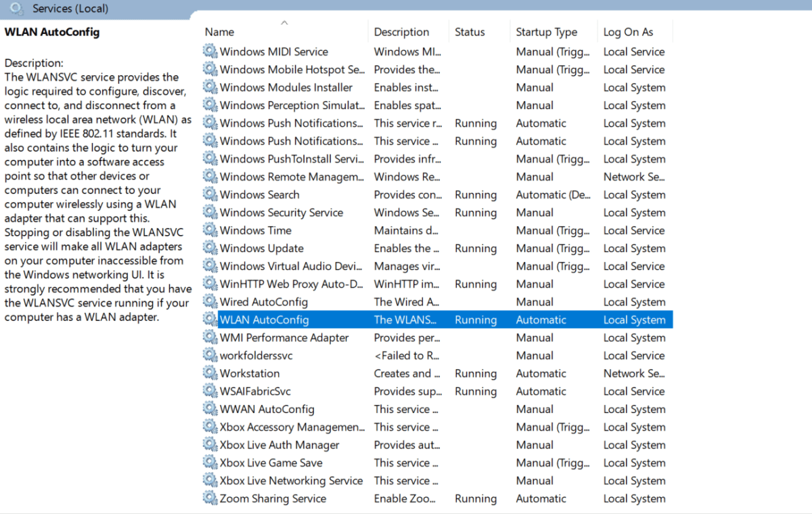Select the WWAN AutoConfig service entry
Screen dimensions: 812x514
pos(267,409)
